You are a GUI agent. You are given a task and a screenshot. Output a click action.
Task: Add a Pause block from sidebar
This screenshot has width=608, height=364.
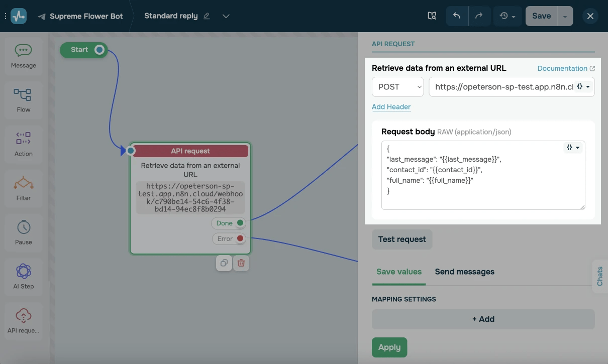pos(24,233)
